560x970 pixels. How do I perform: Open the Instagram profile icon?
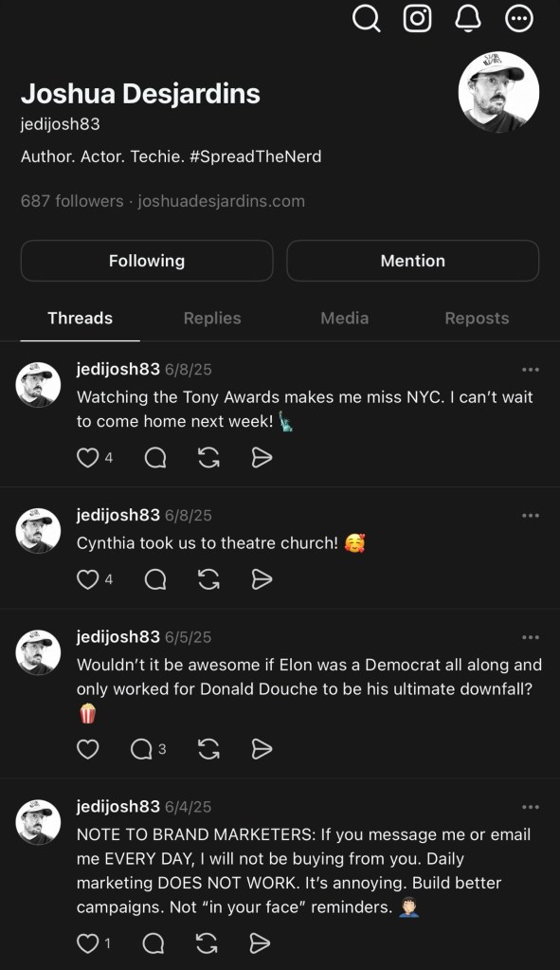(x=417, y=17)
